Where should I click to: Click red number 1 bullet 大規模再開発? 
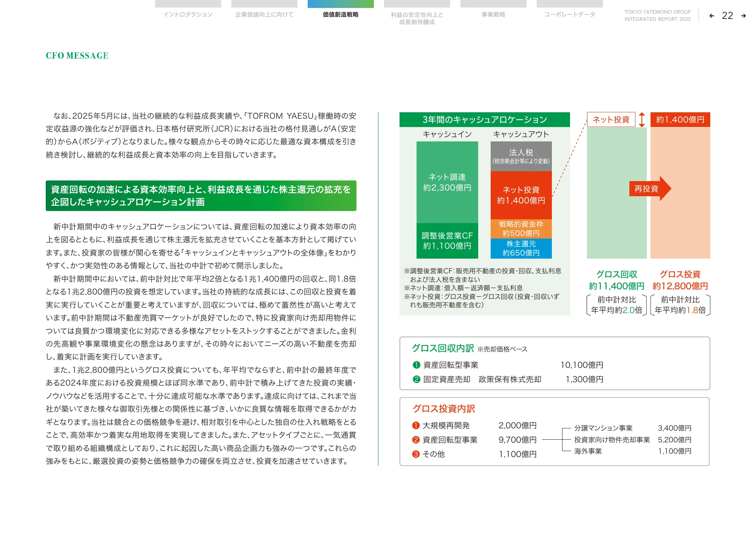point(416,425)
